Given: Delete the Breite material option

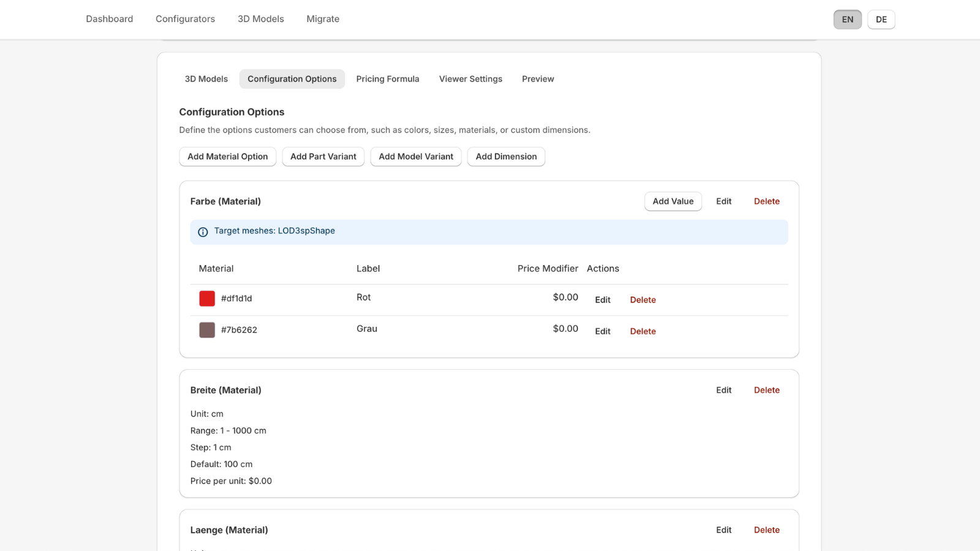Looking at the screenshot, I should click(766, 390).
